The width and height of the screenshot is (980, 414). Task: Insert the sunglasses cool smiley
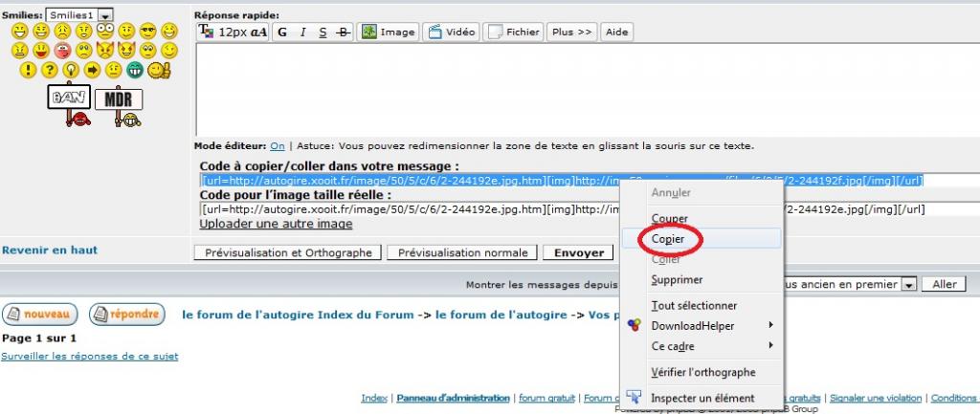(147, 31)
